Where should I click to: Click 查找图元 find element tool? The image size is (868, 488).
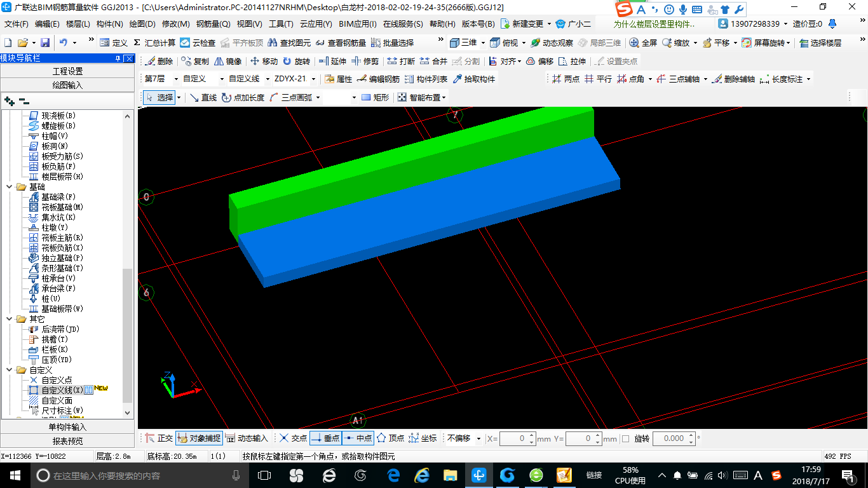pos(290,43)
